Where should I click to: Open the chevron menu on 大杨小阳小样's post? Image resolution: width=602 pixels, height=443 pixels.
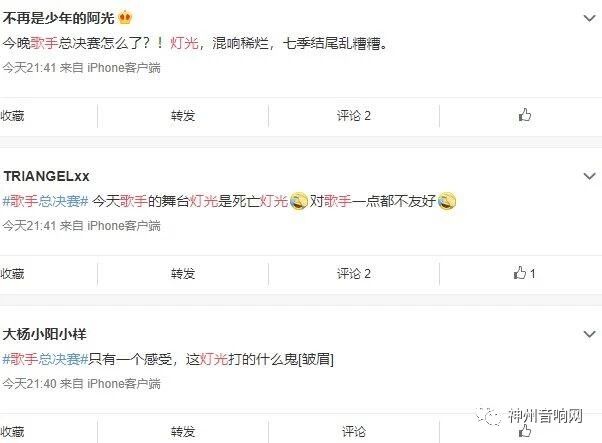(x=589, y=334)
